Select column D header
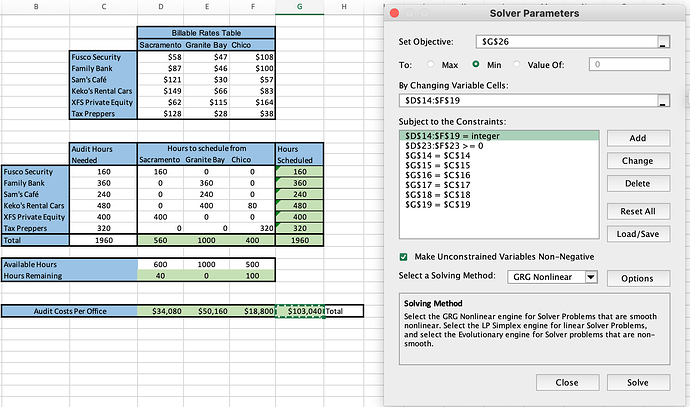The image size is (690, 407). coord(161,7)
